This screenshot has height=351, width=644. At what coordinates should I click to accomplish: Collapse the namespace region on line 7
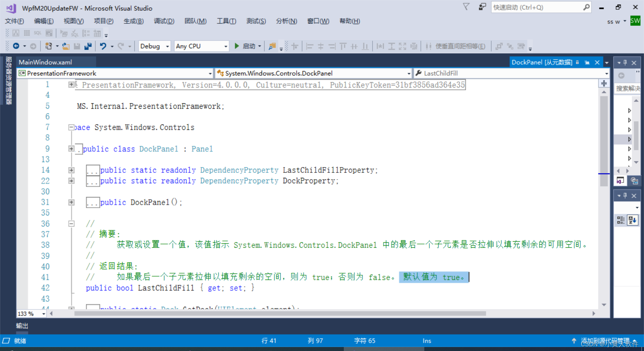71,127
